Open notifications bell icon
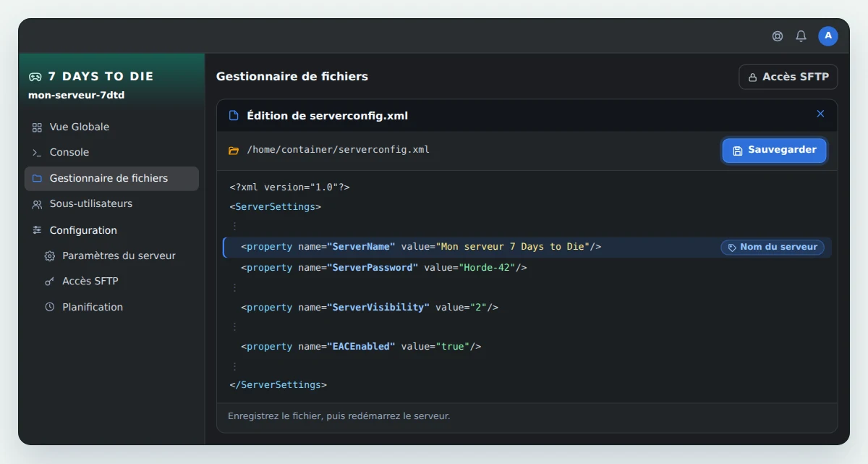 [801, 36]
